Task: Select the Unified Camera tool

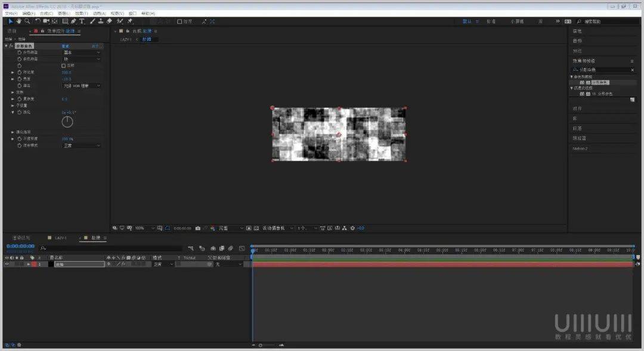Action: [46, 21]
